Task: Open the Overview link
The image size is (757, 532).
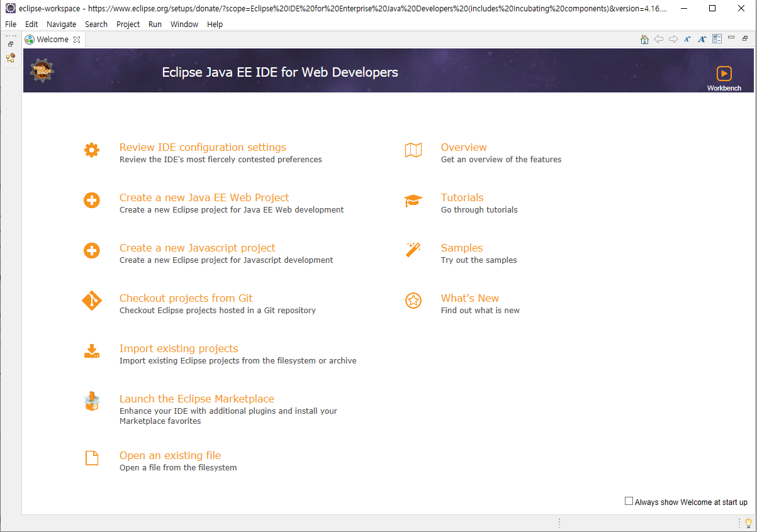Action: pyautogui.click(x=464, y=147)
